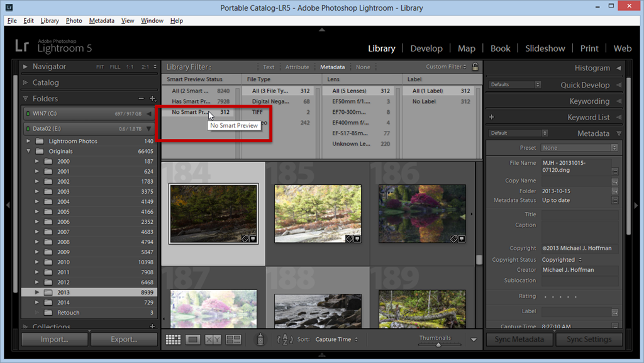Open the Copyright Status dropdown
The image size is (644, 363).
562,260
